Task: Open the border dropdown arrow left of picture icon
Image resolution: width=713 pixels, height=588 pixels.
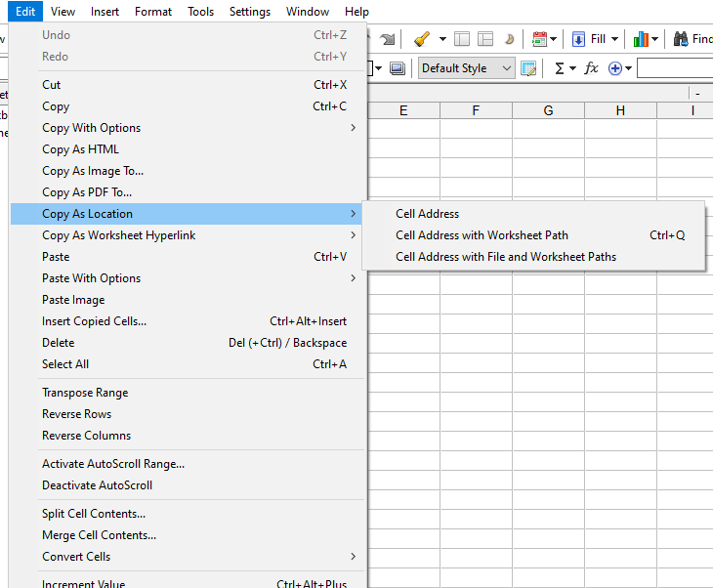Action: 378,68
